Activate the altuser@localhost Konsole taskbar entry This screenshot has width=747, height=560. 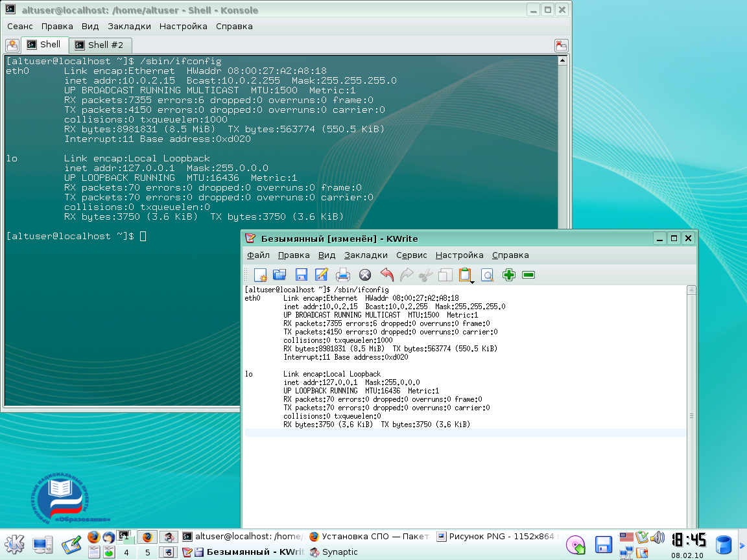click(243, 537)
